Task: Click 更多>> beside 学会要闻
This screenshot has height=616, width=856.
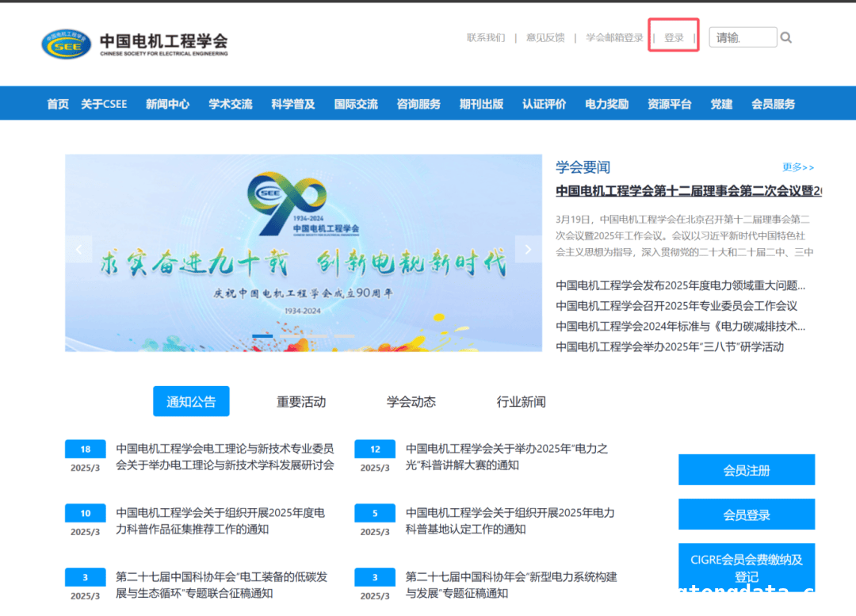Action: pos(797,167)
